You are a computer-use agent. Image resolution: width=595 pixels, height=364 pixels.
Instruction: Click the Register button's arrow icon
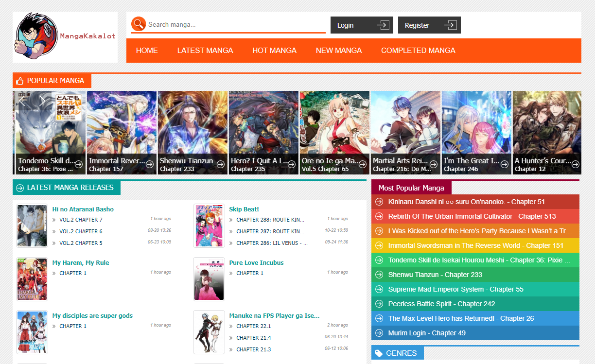pos(451,25)
